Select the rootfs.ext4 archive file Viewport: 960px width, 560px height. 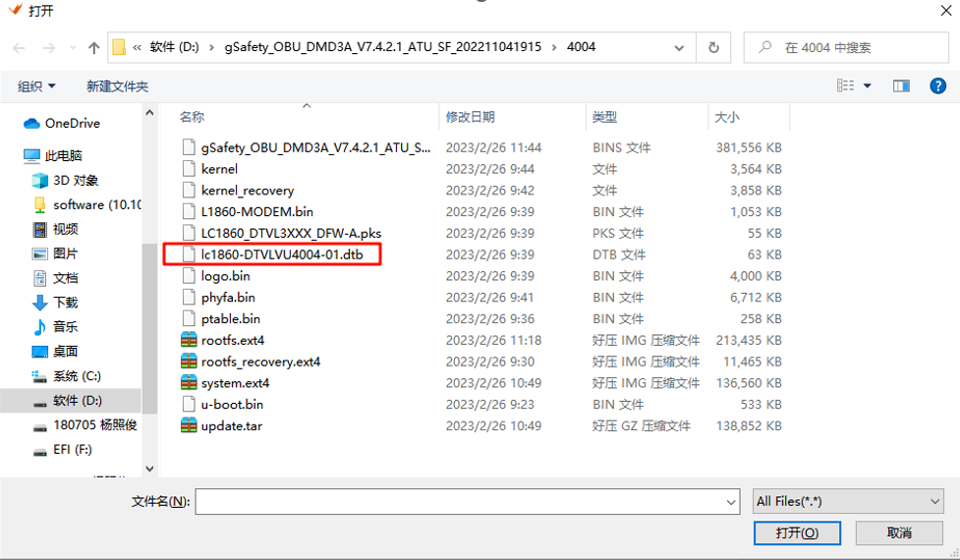(232, 340)
